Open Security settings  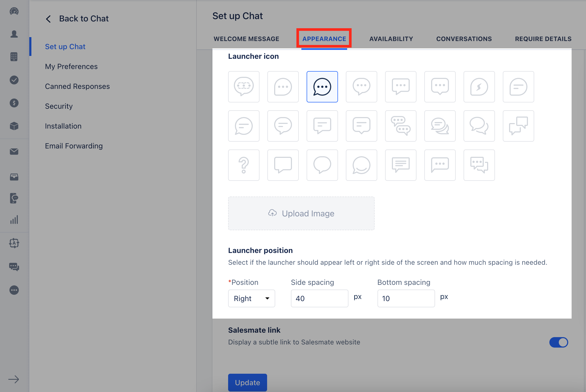point(59,106)
